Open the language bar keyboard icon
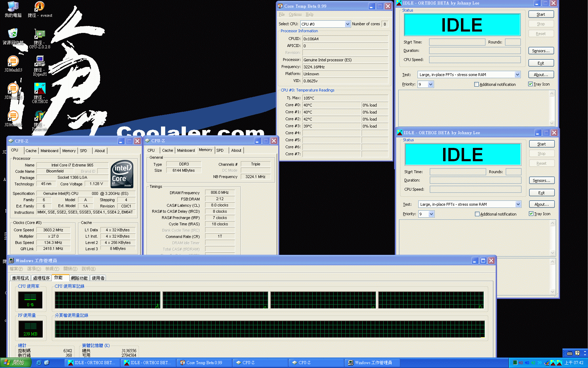 [570, 353]
